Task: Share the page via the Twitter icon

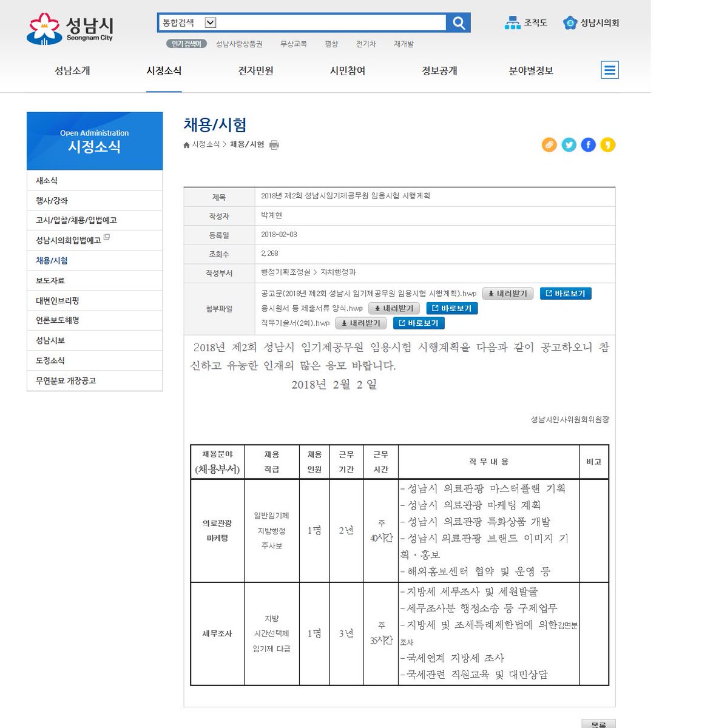Action: tap(569, 144)
